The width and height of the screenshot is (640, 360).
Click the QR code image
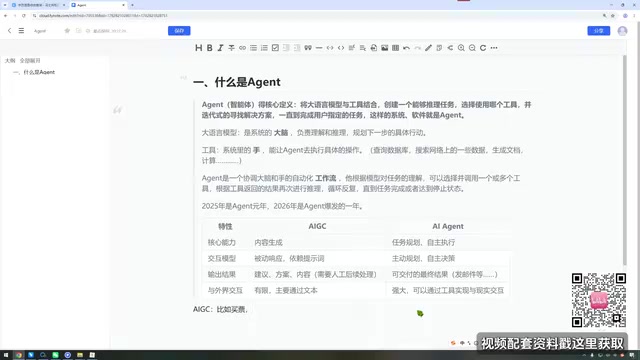tap(598, 300)
